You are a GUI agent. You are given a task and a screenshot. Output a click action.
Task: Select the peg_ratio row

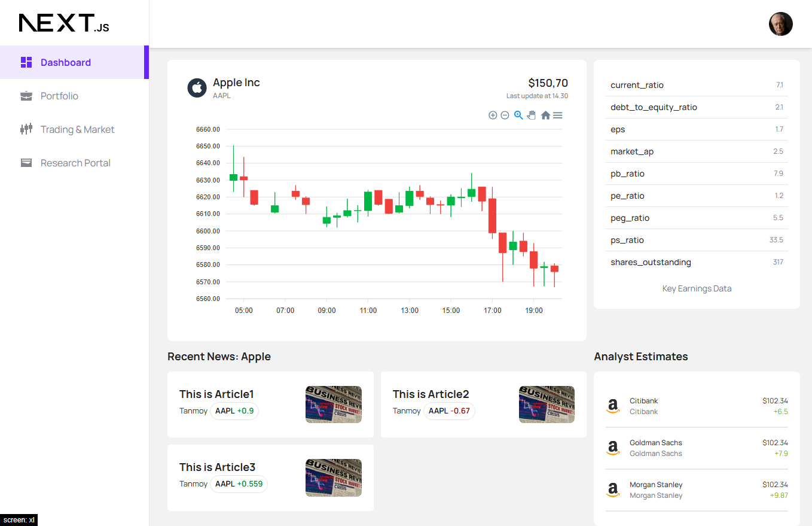[x=697, y=218]
